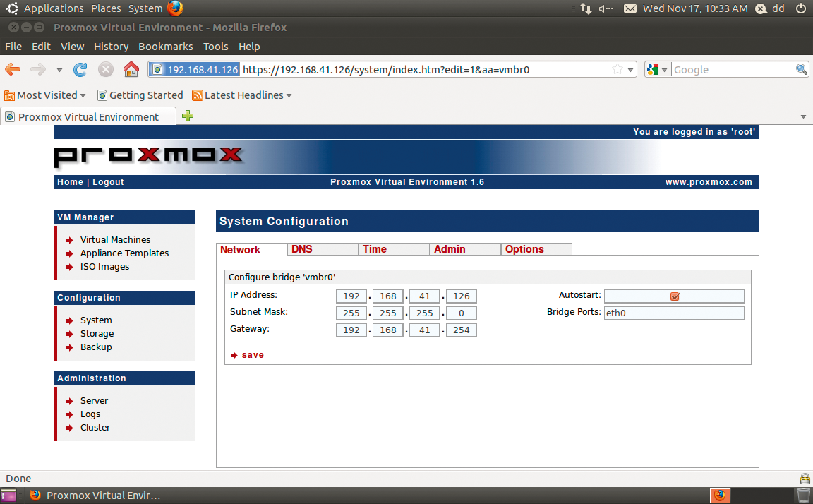Screen dimensions: 813x504
Task: Click the Home icon in navigation toolbar
Action: pyautogui.click(x=131, y=69)
